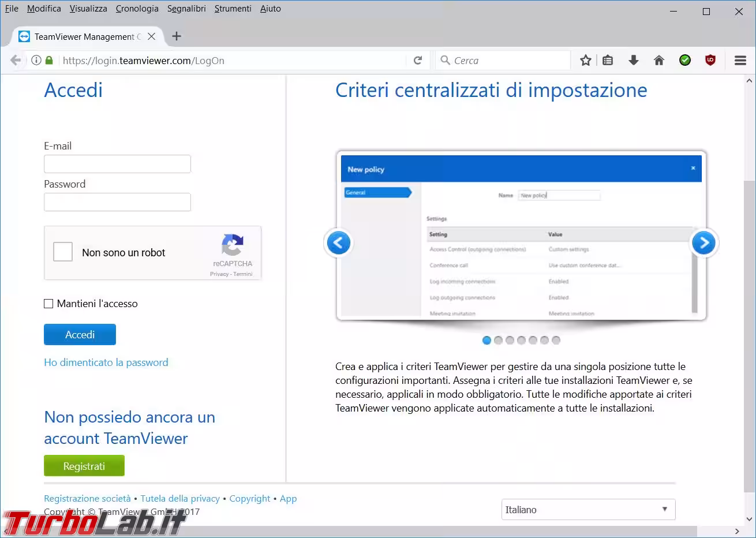756x538 pixels.
Task: Click the blue Accedi button
Action: click(80, 335)
